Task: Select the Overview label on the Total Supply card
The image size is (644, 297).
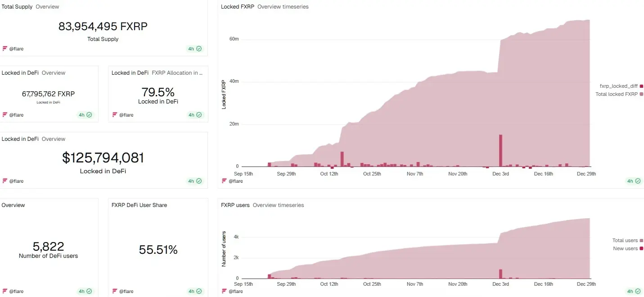Action: (48, 6)
